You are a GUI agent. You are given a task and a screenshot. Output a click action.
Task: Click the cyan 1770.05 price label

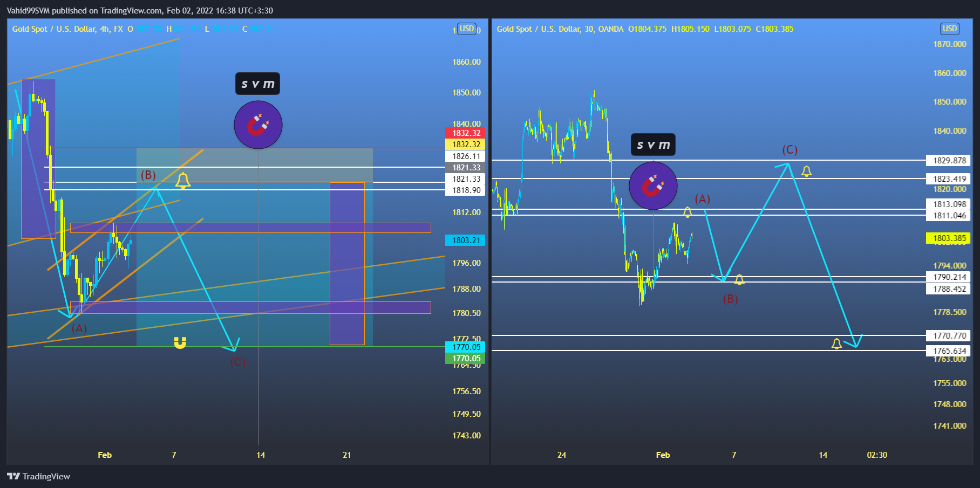[x=465, y=347]
